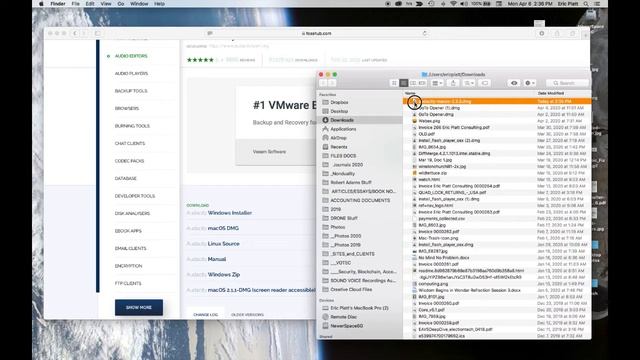Open AUDIO EDITORS category in Safari sidebar

pyautogui.click(x=131, y=56)
